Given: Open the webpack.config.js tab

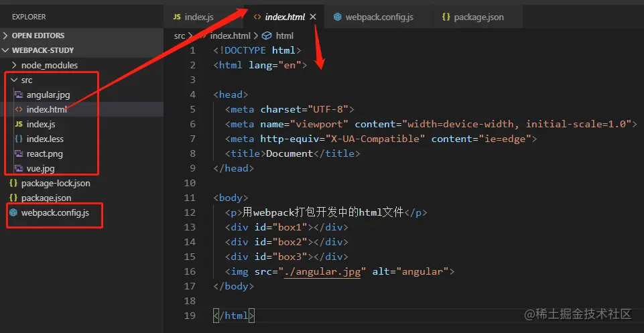Looking at the screenshot, I should 379,17.
